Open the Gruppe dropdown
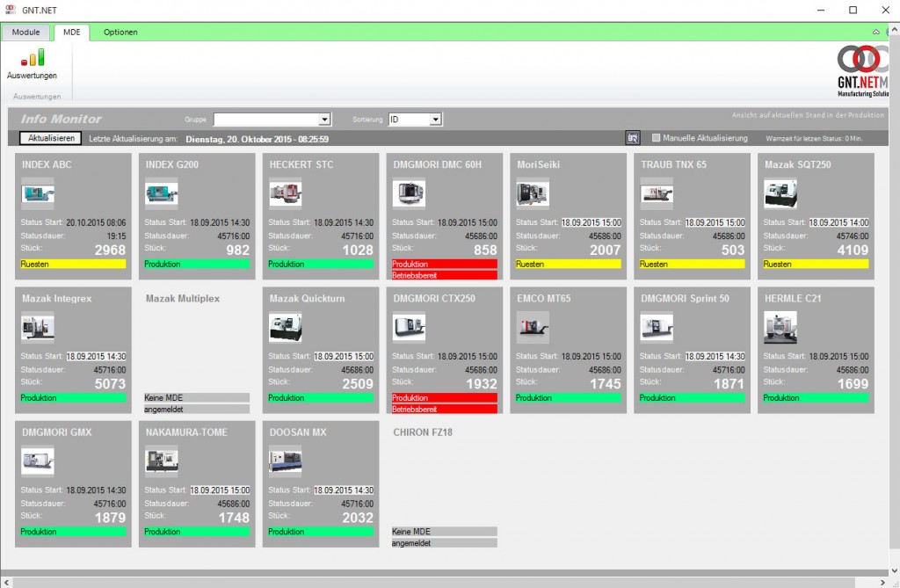Viewport: 900px width, 588px height. point(324,120)
